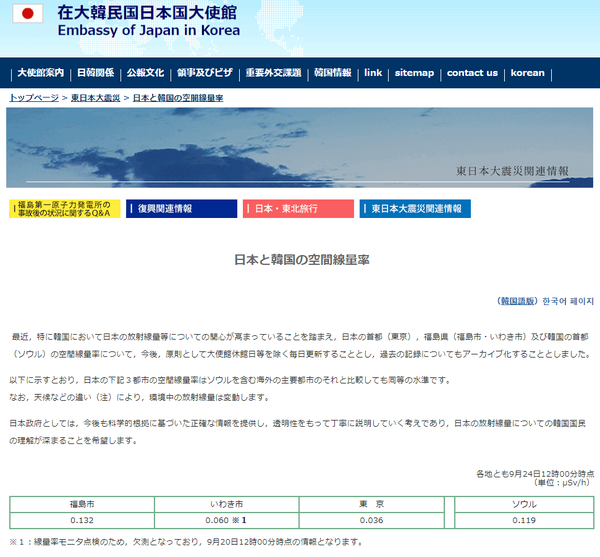Click the Embassy of Japan in Korea title
This screenshot has width=600, height=557.
tap(148, 30)
